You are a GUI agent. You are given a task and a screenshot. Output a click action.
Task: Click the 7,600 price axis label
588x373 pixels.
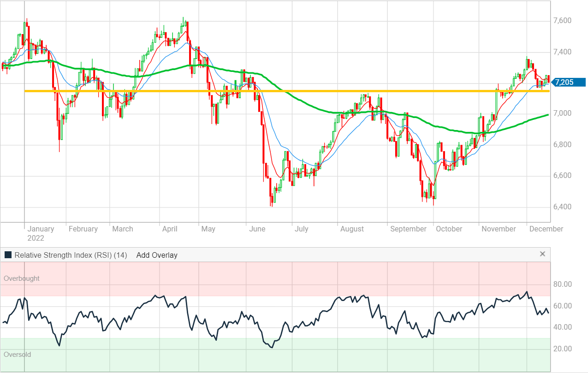(x=562, y=21)
